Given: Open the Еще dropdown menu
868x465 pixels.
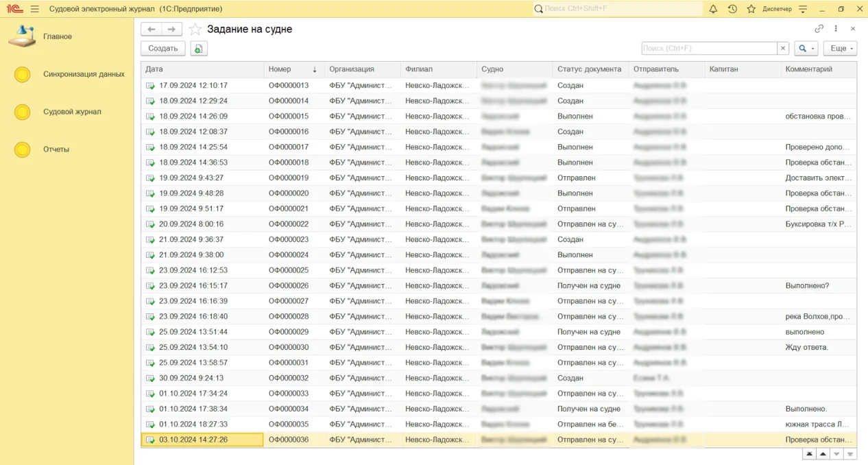Looking at the screenshot, I should (840, 49).
